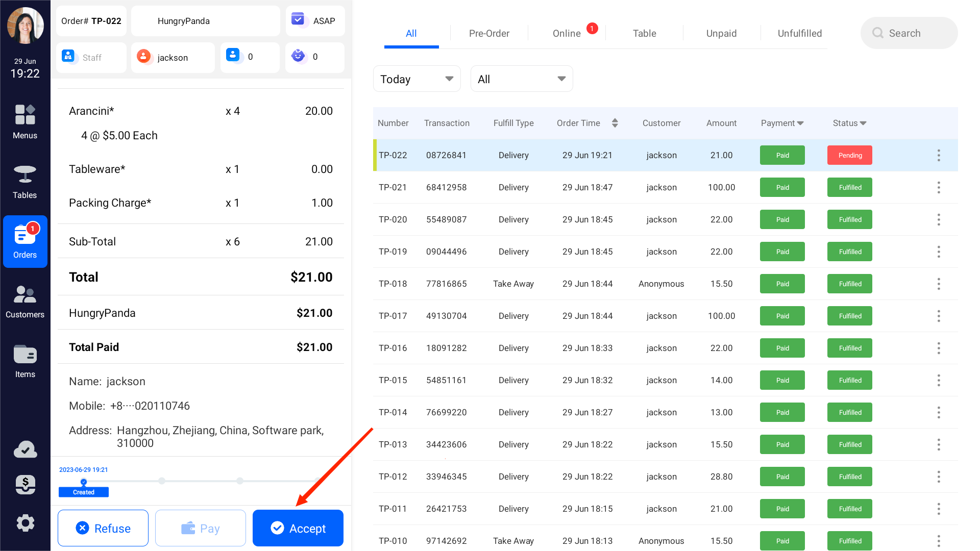The width and height of the screenshot is (980, 551).
Task: Select the Tableware* order line
Action: point(201,169)
